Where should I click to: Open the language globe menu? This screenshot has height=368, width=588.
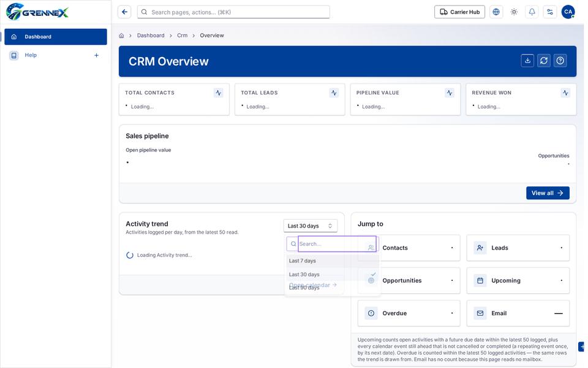click(x=496, y=12)
